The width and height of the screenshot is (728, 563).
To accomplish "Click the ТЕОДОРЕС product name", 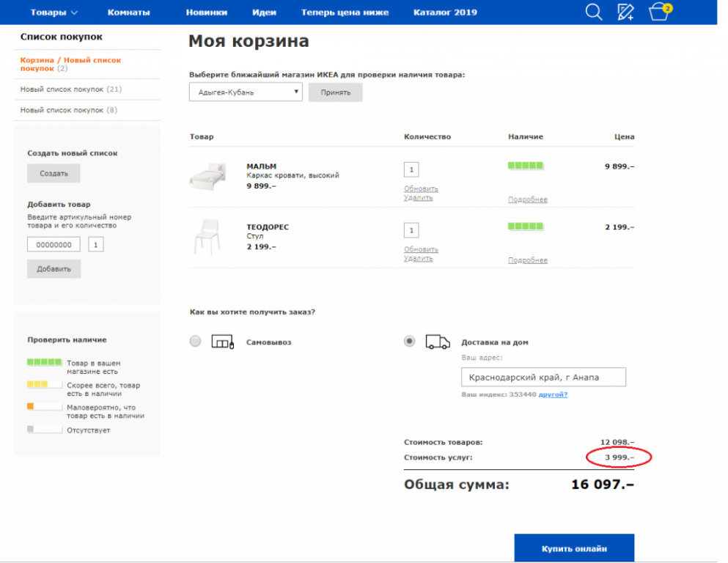I will pos(268,227).
